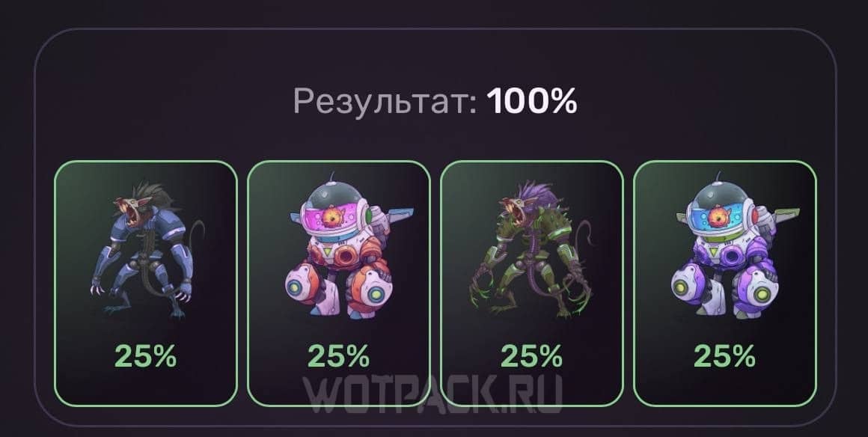Click the Результат label
This screenshot has height=437, width=868.
(x=385, y=102)
